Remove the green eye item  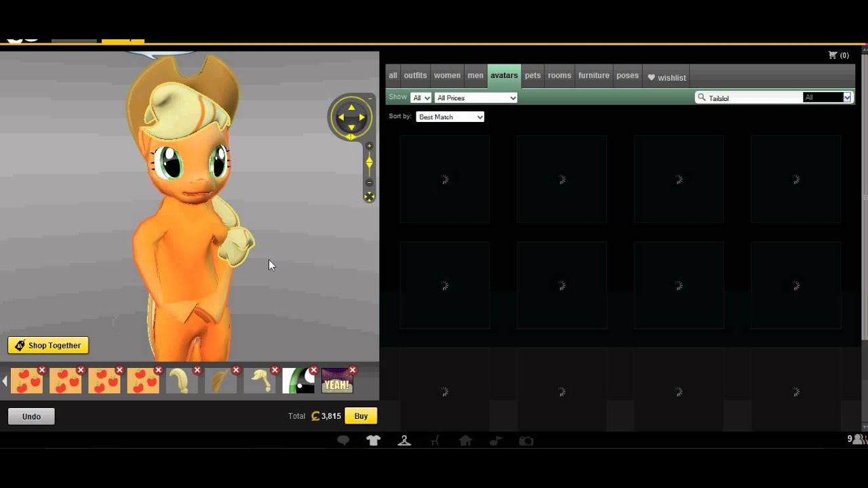313,370
